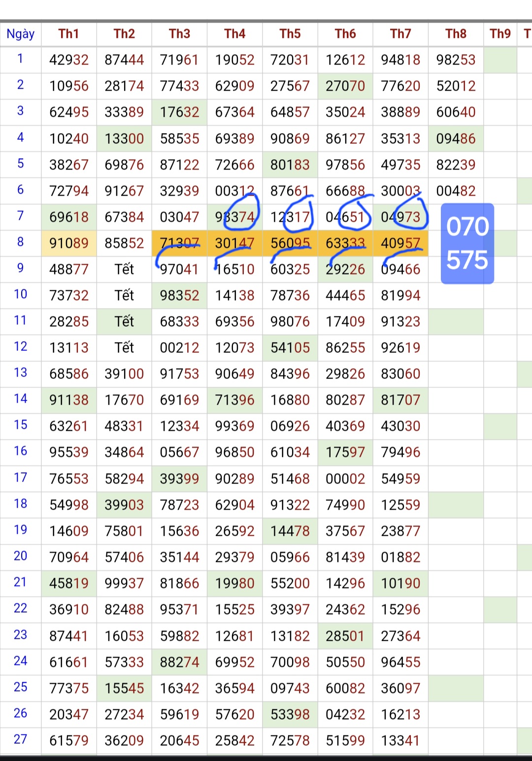This screenshot has height=761, width=532.
Task: Click the Th1 column header
Action: 69,34
